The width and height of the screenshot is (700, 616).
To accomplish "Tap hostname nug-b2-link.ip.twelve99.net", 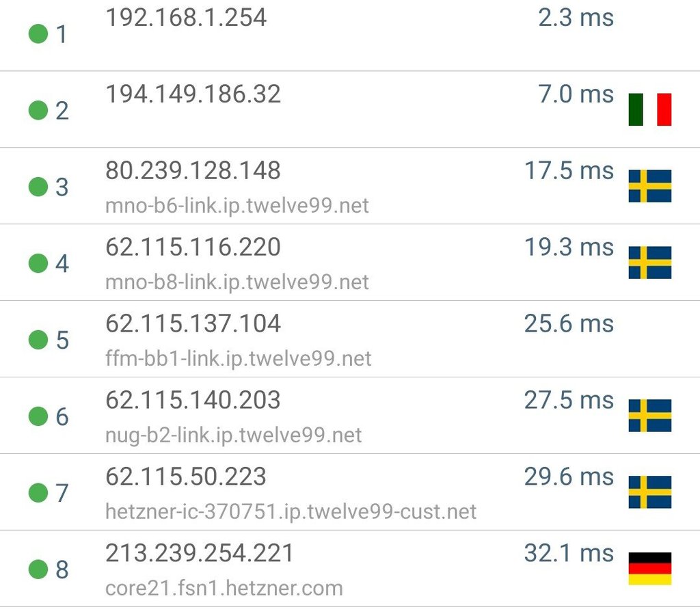I will tap(234, 436).
